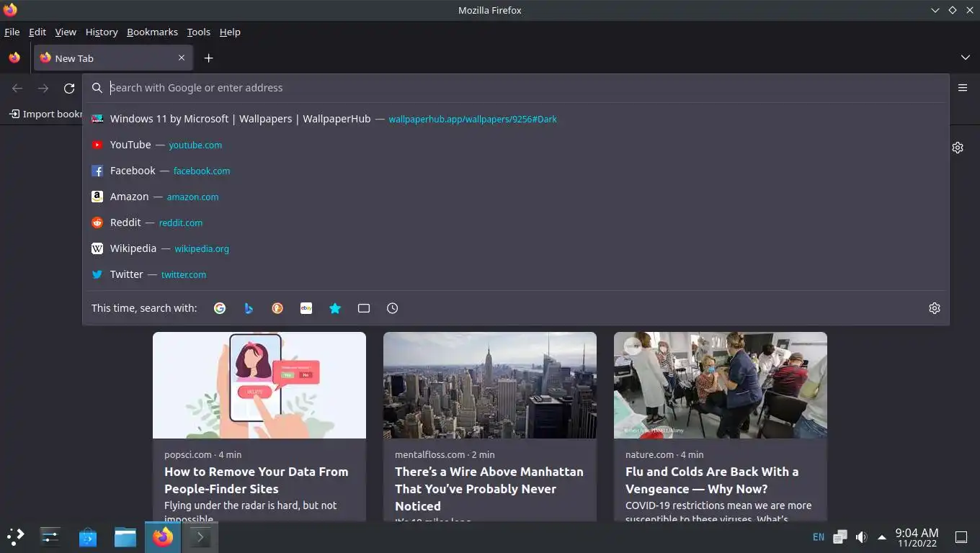Search with eBay one-off icon
980x553 pixels.
click(x=306, y=308)
